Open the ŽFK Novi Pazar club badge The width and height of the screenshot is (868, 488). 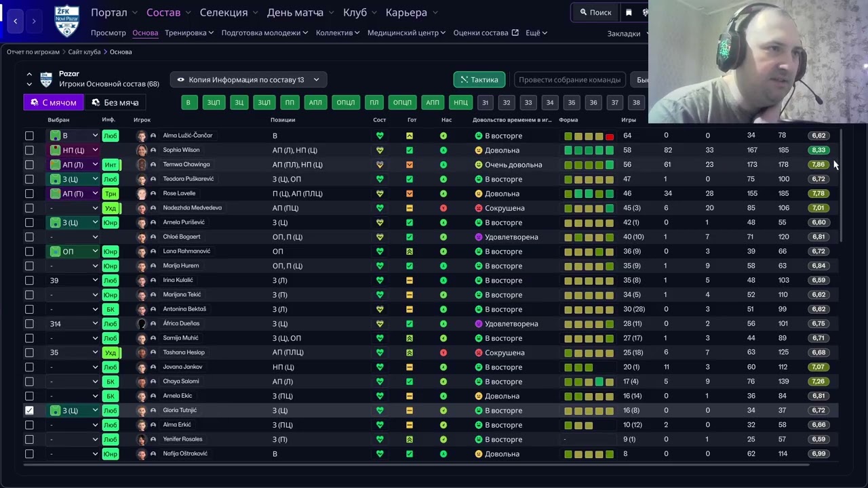coord(66,20)
